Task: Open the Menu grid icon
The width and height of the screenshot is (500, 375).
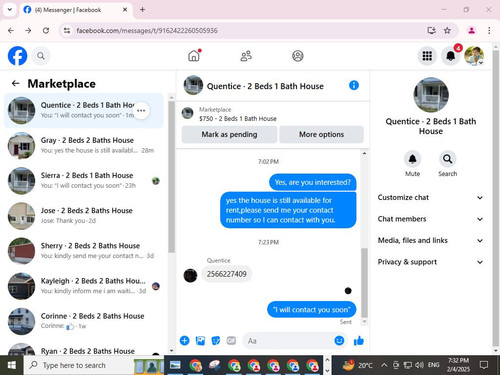Action: (x=427, y=56)
